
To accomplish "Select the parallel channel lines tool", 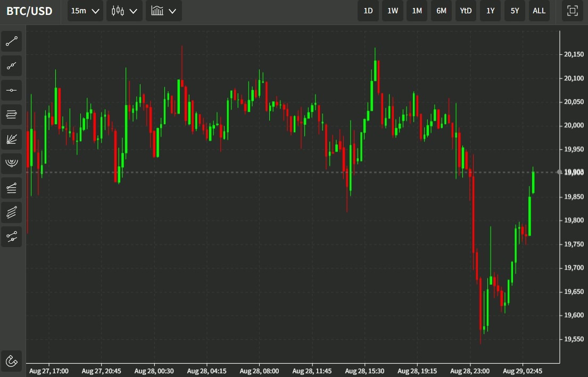I will [x=12, y=212].
